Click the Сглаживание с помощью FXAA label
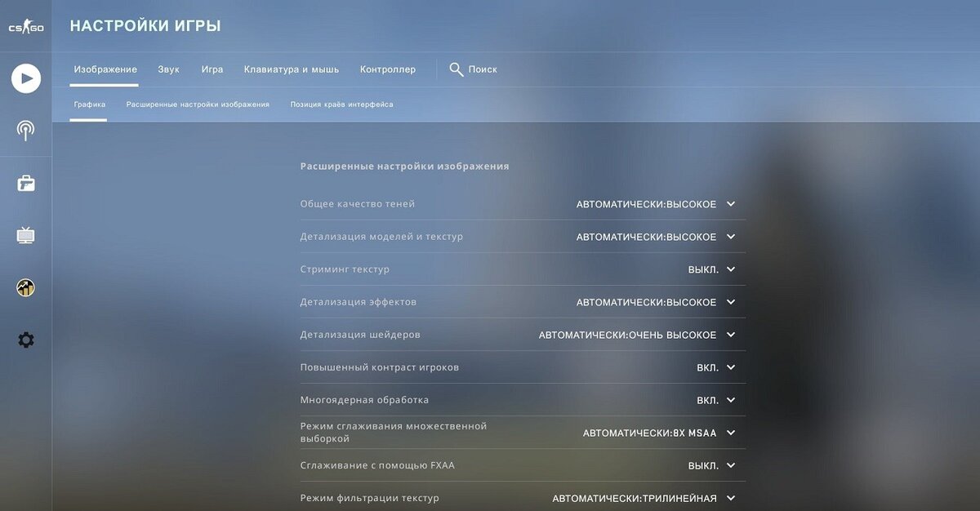 tap(377, 465)
